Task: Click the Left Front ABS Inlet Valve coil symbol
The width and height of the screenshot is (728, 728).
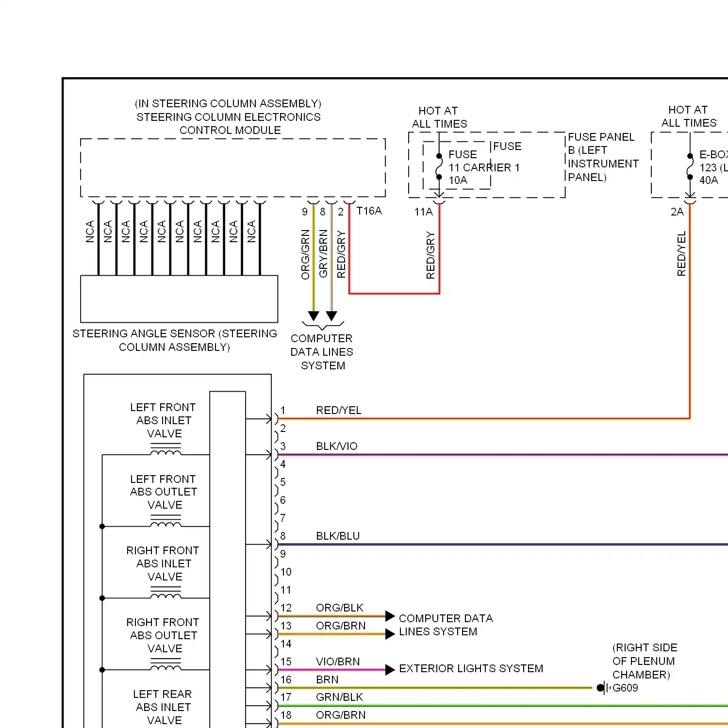Action: coord(166,449)
